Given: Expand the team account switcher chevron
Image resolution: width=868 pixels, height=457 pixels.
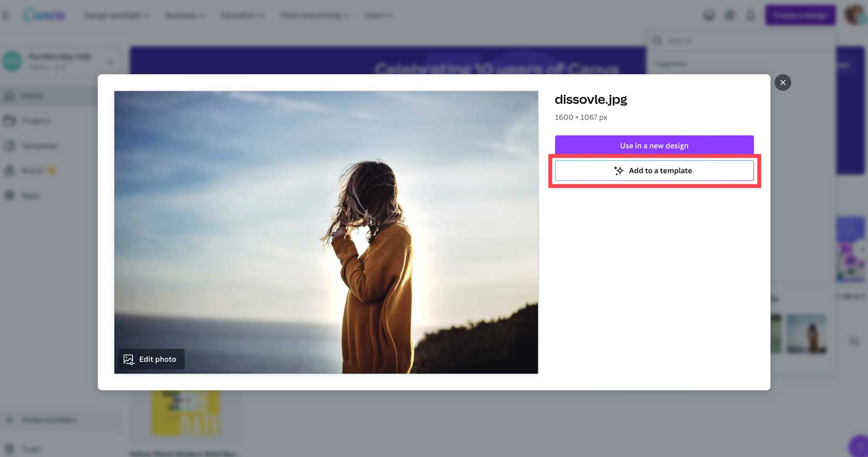Looking at the screenshot, I should point(111,62).
